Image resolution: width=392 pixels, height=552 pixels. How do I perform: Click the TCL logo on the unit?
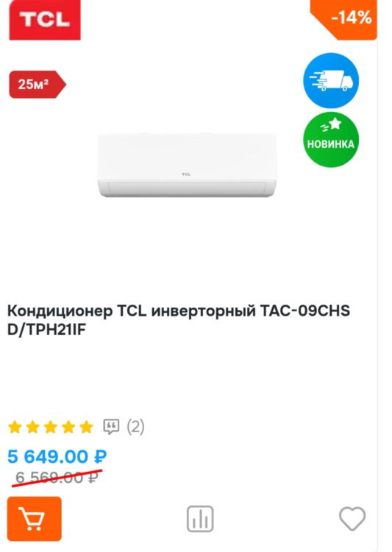(x=186, y=174)
